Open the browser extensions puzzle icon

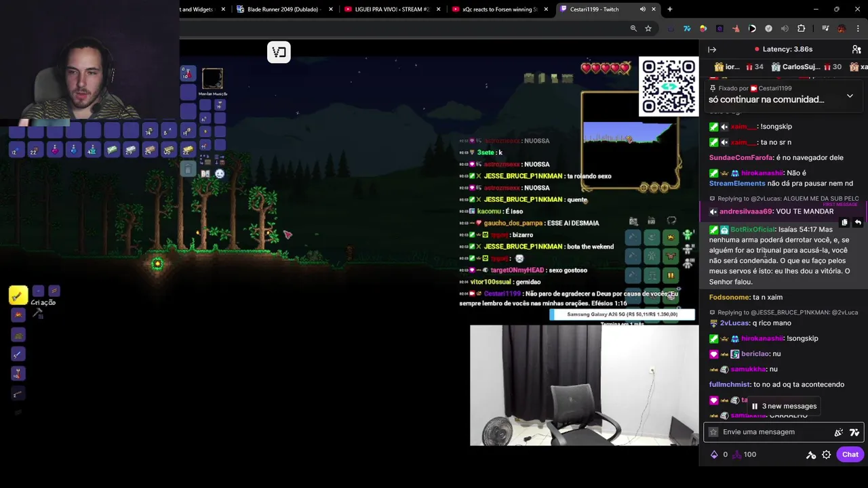[802, 28]
